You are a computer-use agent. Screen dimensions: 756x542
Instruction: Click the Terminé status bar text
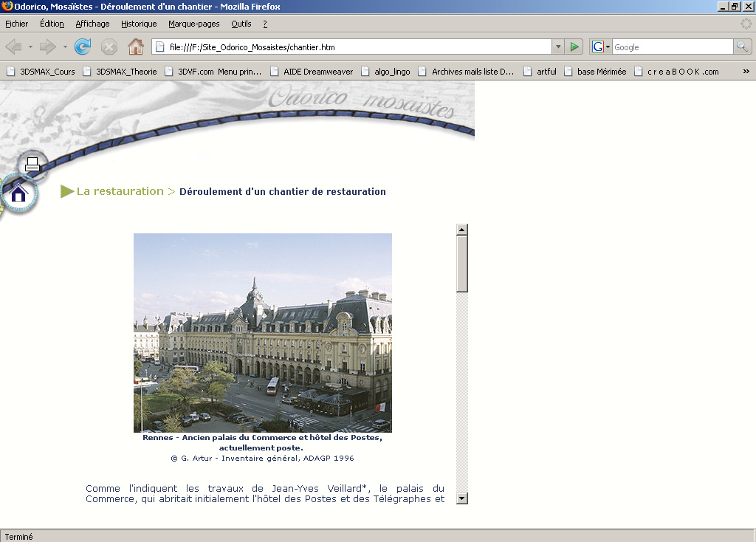(x=18, y=537)
